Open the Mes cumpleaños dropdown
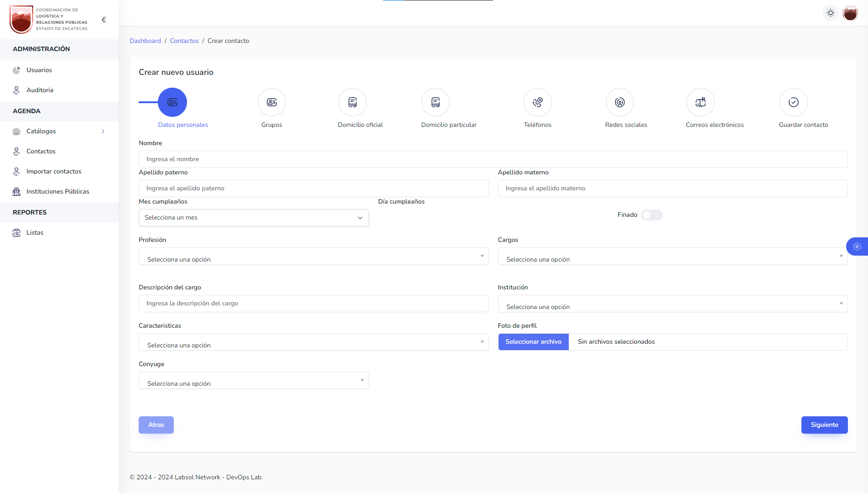This screenshot has height=493, width=868. [x=254, y=218]
